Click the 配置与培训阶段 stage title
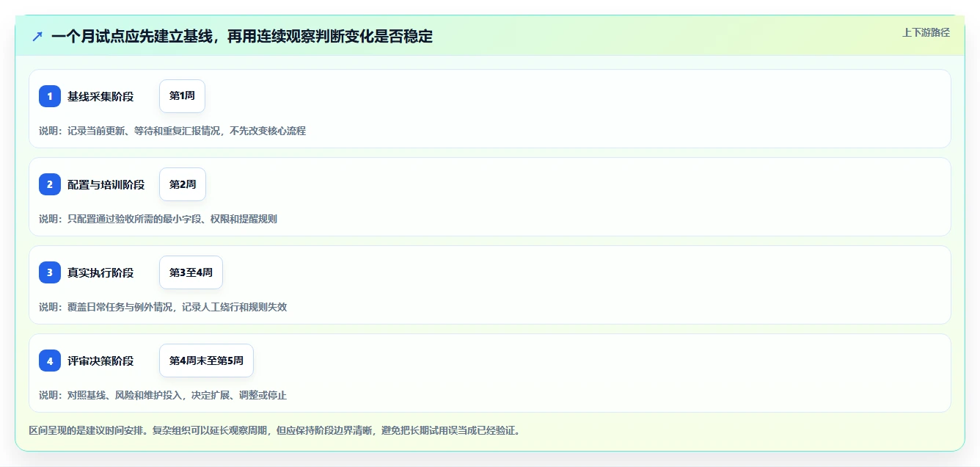 pos(106,184)
